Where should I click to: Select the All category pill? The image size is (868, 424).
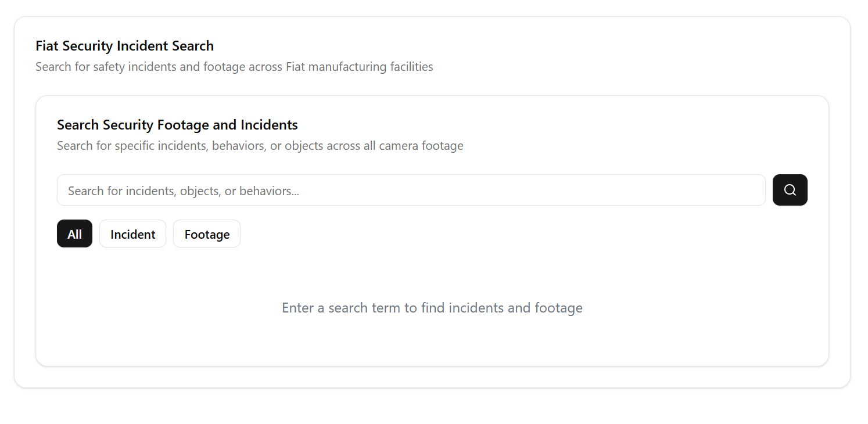[74, 233]
